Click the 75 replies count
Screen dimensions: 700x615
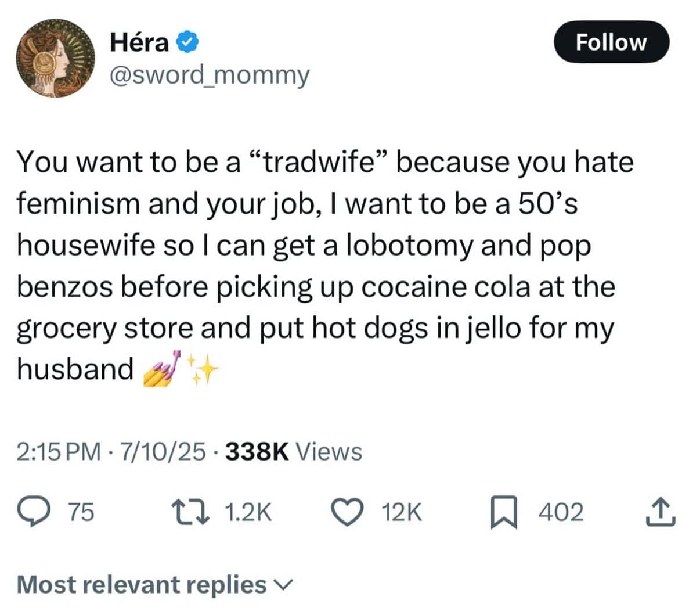pos(81,512)
